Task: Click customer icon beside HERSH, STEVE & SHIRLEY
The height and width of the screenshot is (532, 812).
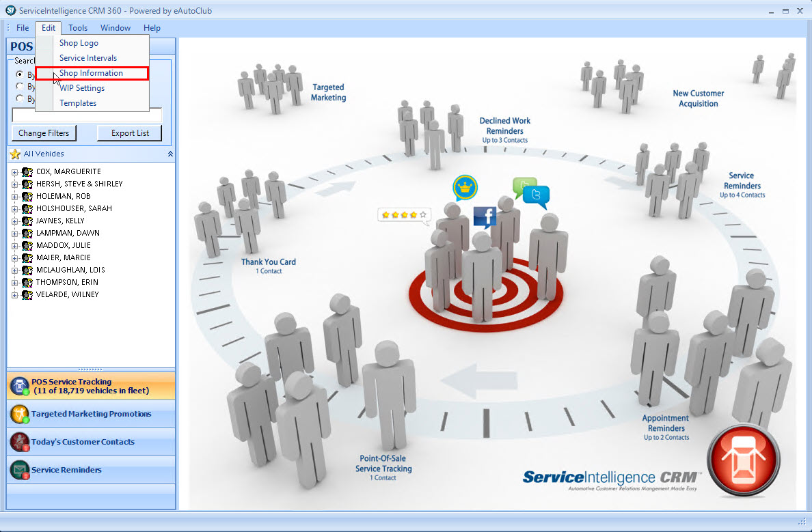Action: pyautogui.click(x=27, y=184)
